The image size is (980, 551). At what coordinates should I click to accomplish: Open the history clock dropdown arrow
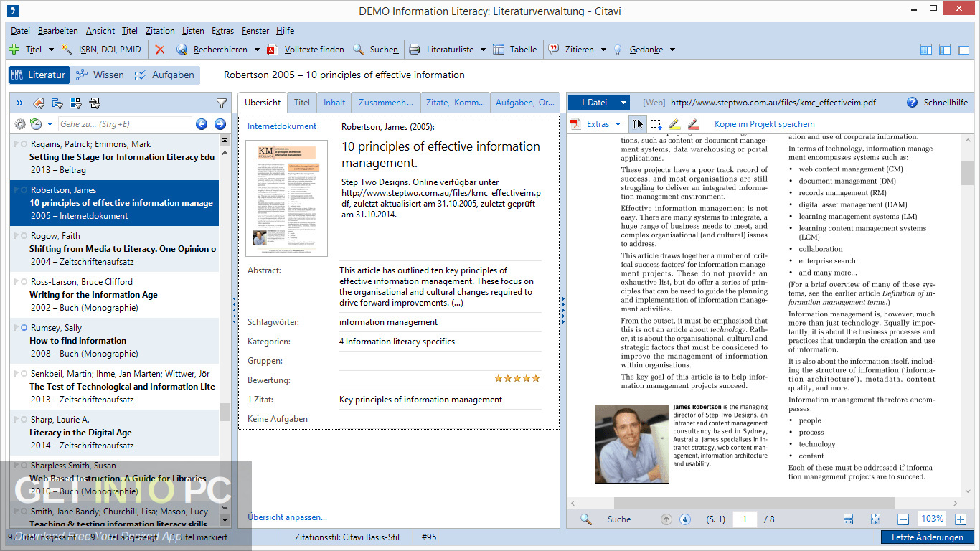click(x=50, y=124)
